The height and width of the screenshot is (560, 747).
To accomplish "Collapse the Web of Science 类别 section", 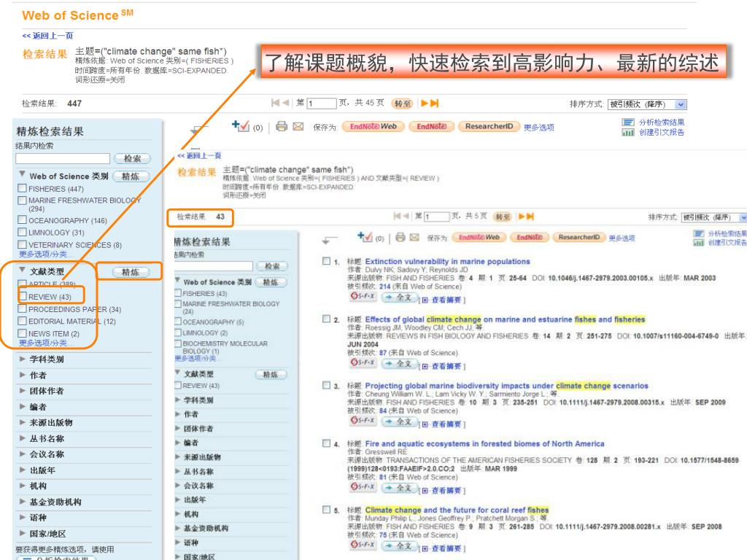I will [22, 174].
